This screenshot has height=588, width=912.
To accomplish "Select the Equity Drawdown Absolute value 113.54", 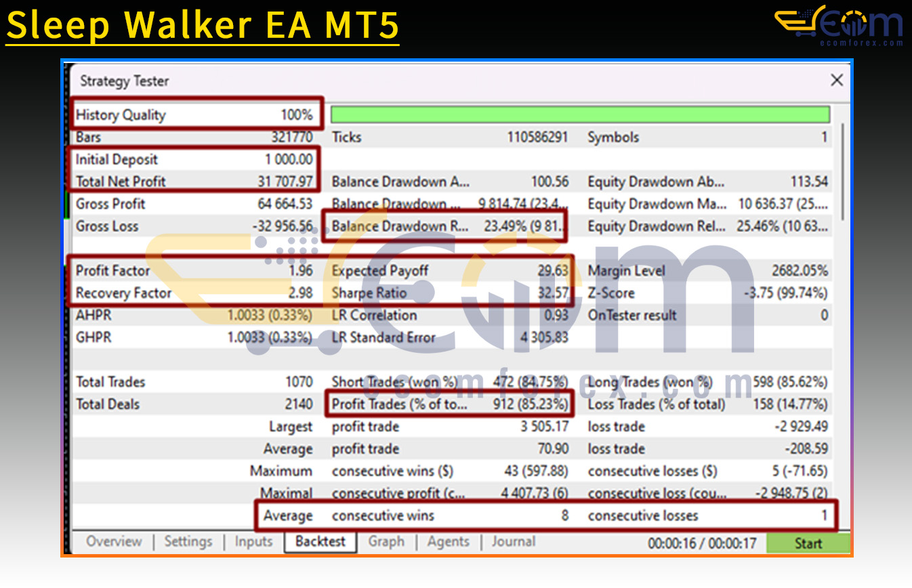I will (810, 182).
